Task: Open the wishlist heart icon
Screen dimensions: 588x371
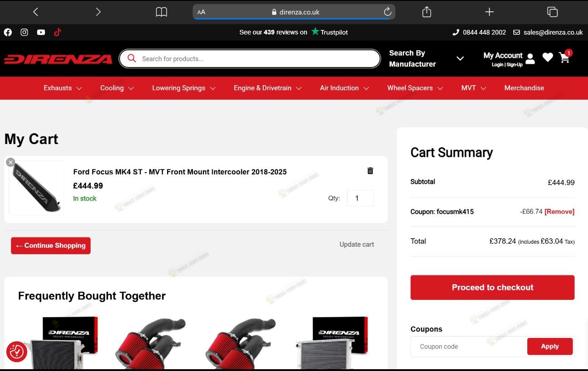Action: [x=548, y=58]
